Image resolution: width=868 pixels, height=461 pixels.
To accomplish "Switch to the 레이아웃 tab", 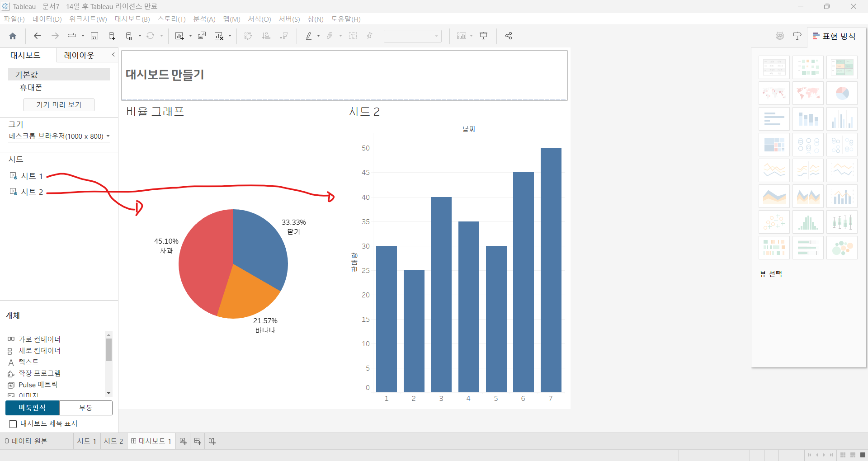I will pyautogui.click(x=79, y=55).
